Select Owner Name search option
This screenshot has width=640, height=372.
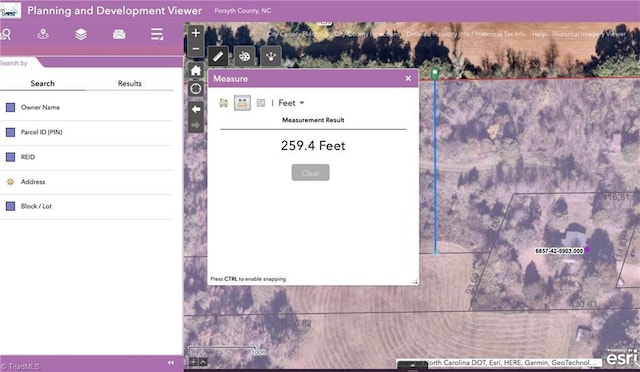(x=87, y=107)
